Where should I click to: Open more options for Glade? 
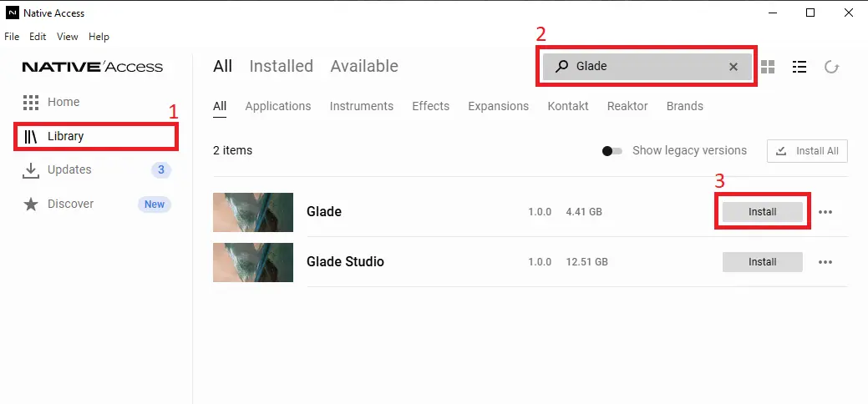click(x=825, y=212)
